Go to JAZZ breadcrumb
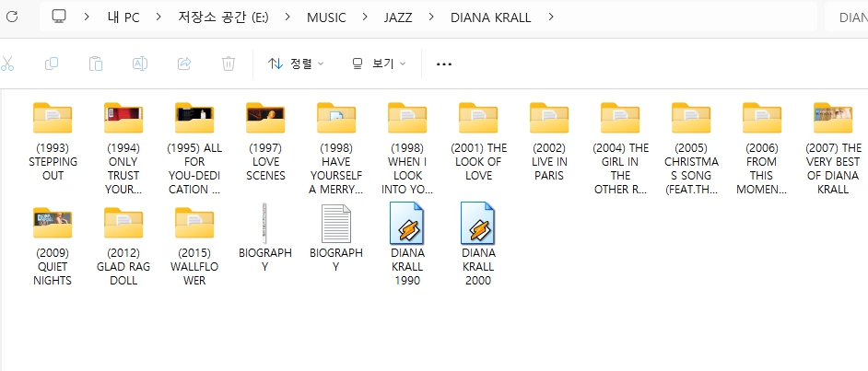The image size is (868, 371). [398, 17]
